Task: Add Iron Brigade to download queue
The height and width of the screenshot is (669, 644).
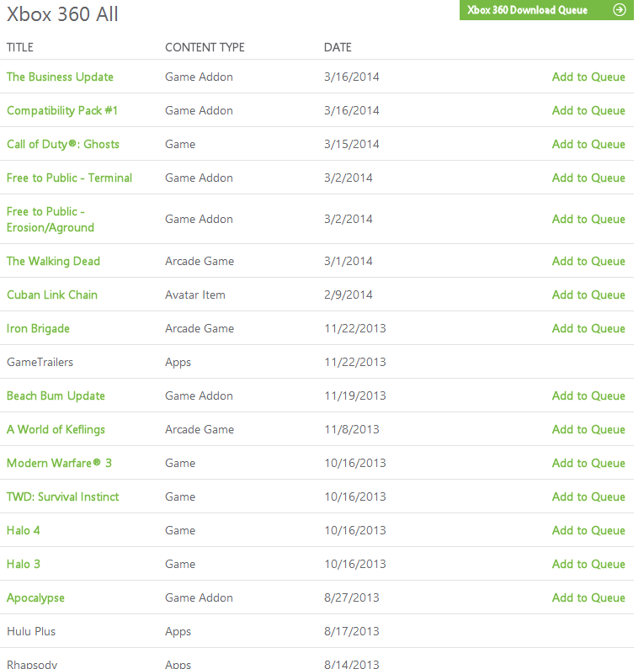Action: point(588,328)
